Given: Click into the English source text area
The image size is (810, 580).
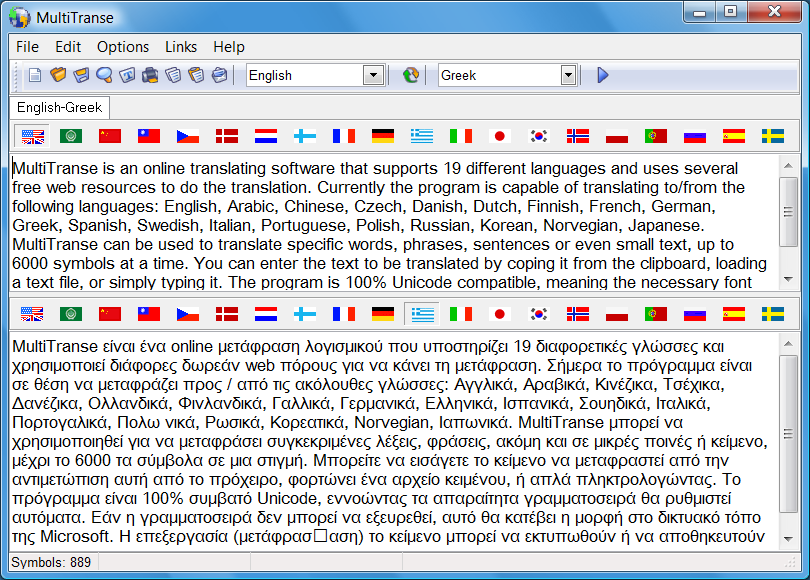Looking at the screenshot, I should pyautogui.click(x=394, y=223).
